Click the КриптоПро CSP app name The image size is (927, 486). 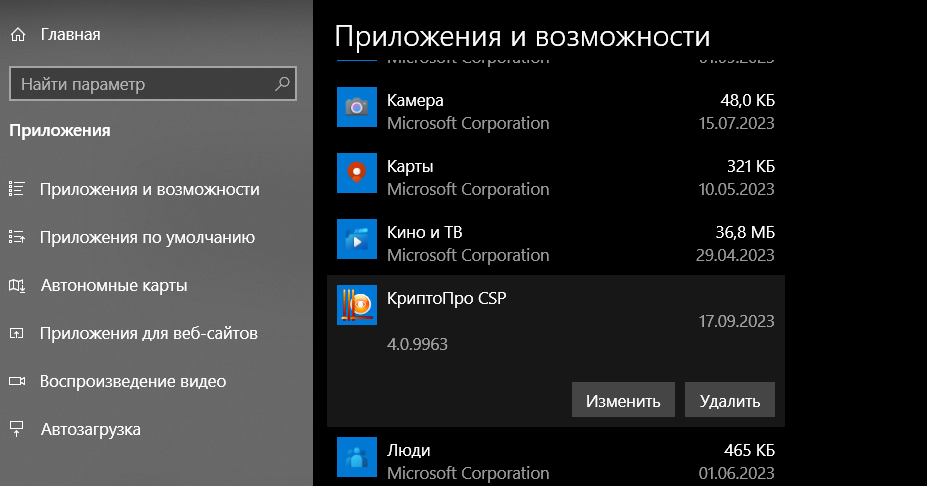pyautogui.click(x=446, y=299)
